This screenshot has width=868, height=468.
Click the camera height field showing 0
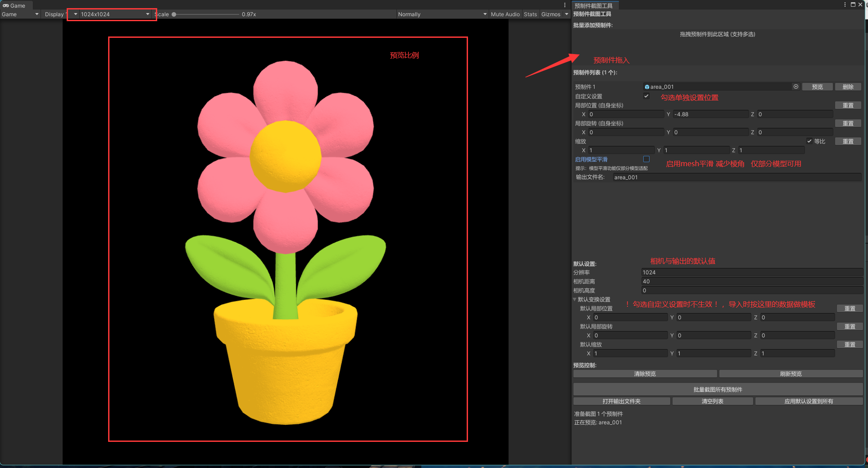point(752,291)
